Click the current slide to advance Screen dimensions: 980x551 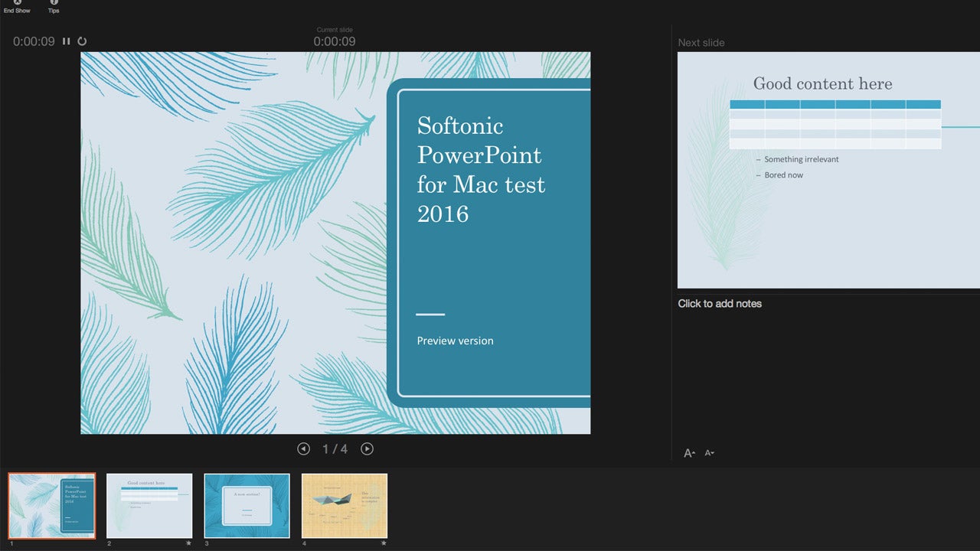pyautogui.click(x=335, y=243)
